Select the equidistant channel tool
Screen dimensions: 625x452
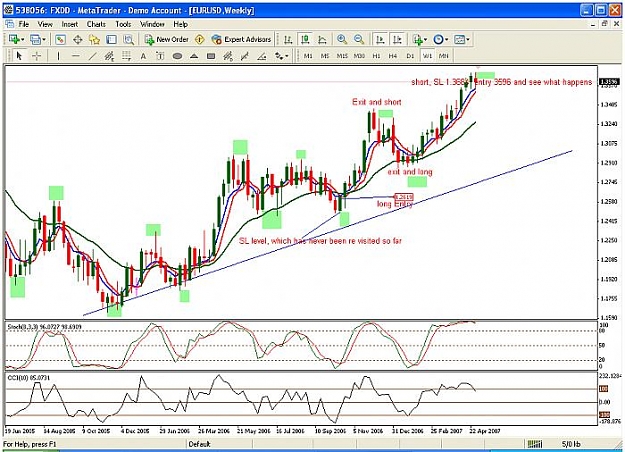click(109, 56)
